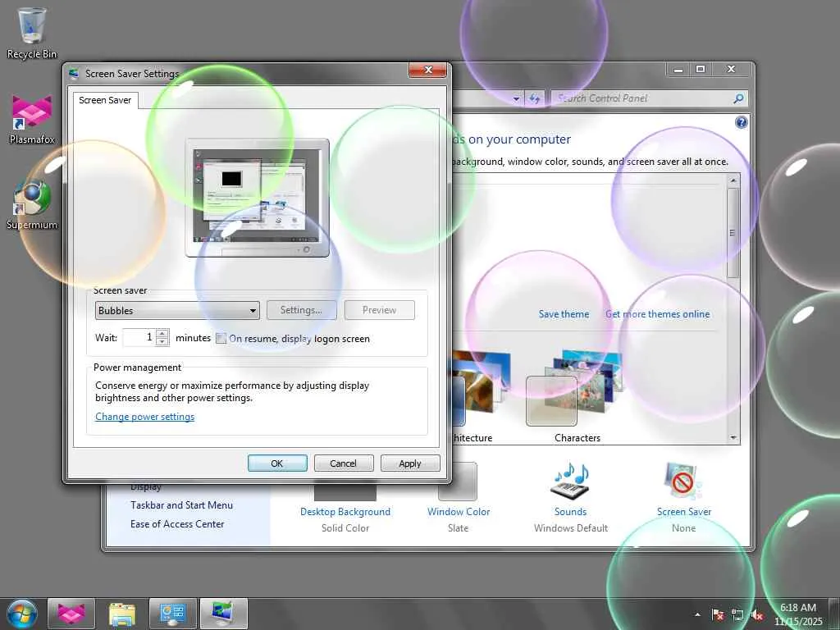Open Control Panel help question icon
This screenshot has height=630, width=840.
click(x=741, y=123)
